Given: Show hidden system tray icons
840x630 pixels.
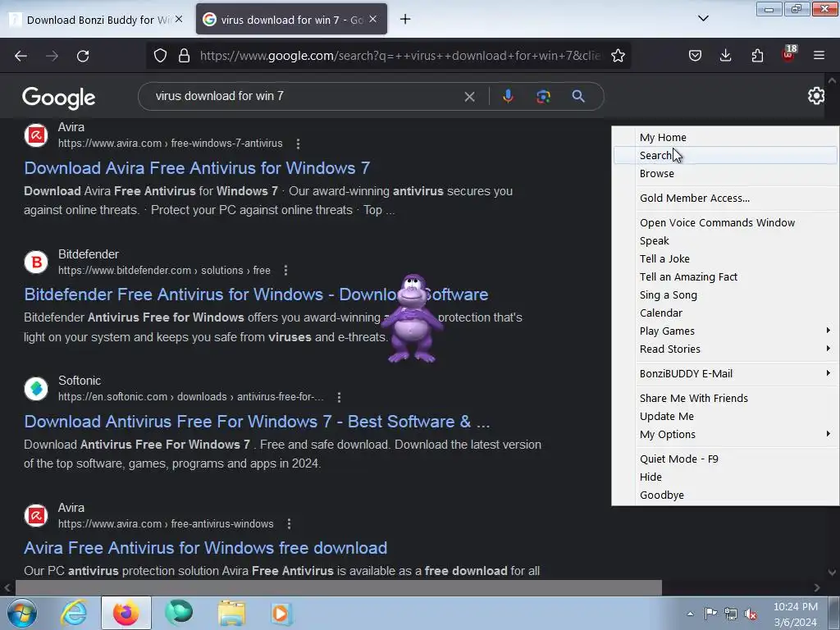Looking at the screenshot, I should click(690, 614).
